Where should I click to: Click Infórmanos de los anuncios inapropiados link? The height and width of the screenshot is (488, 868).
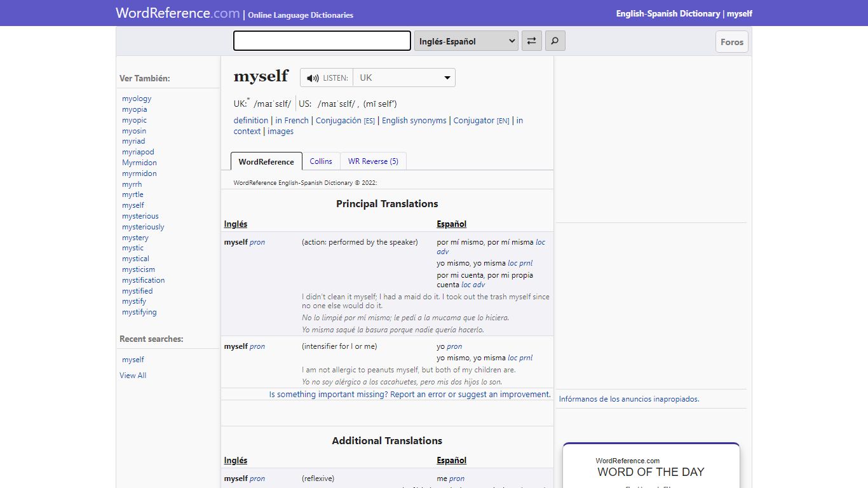pyautogui.click(x=629, y=399)
